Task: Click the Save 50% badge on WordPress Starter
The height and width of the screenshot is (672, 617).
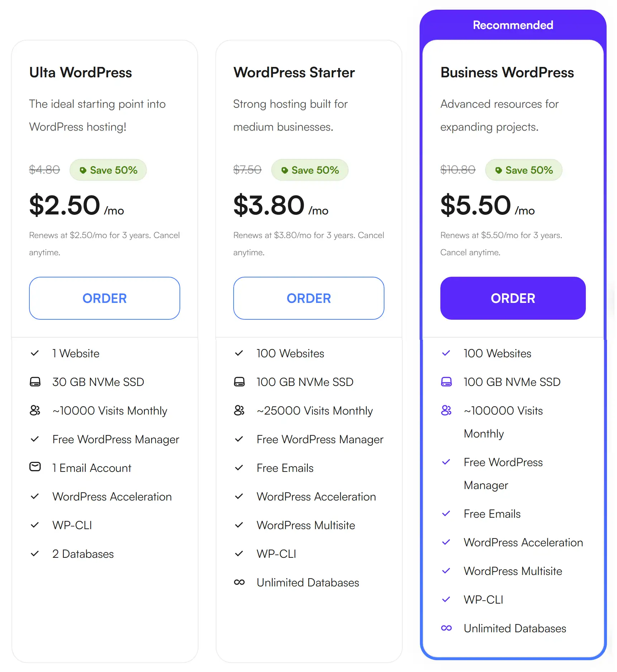Action: (x=310, y=170)
